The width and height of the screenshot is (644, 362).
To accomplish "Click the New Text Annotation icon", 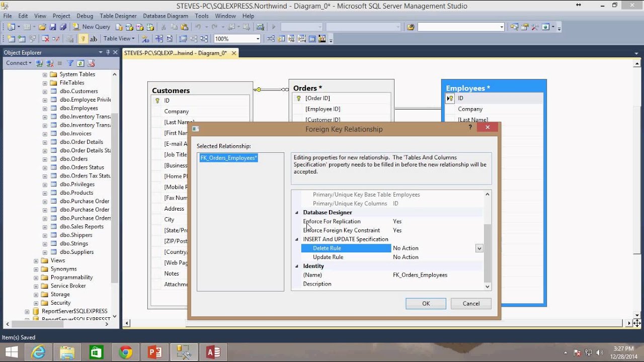I will pos(94,39).
